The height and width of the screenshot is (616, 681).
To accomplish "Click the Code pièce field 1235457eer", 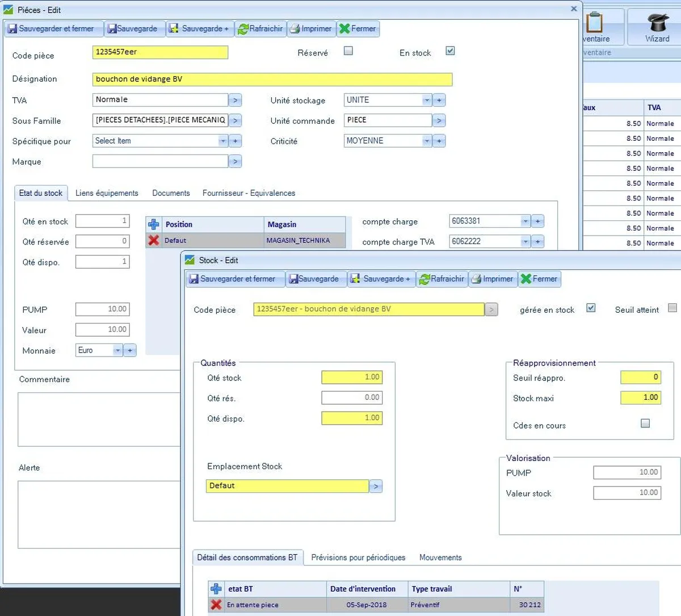I will coord(160,52).
